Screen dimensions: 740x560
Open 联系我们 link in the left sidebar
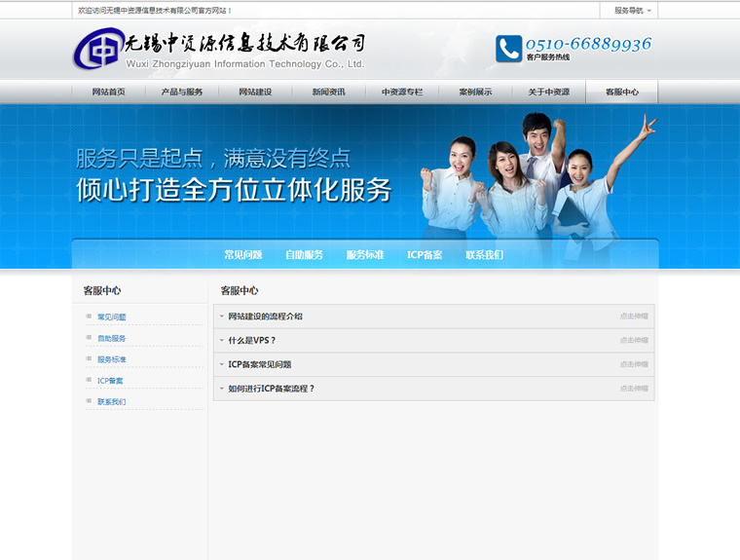[112, 401]
